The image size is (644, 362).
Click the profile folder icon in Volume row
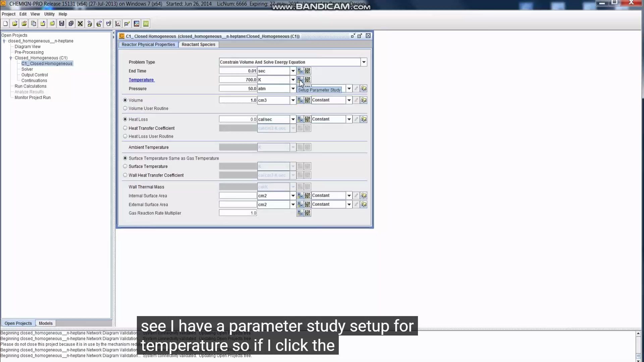coord(364,100)
